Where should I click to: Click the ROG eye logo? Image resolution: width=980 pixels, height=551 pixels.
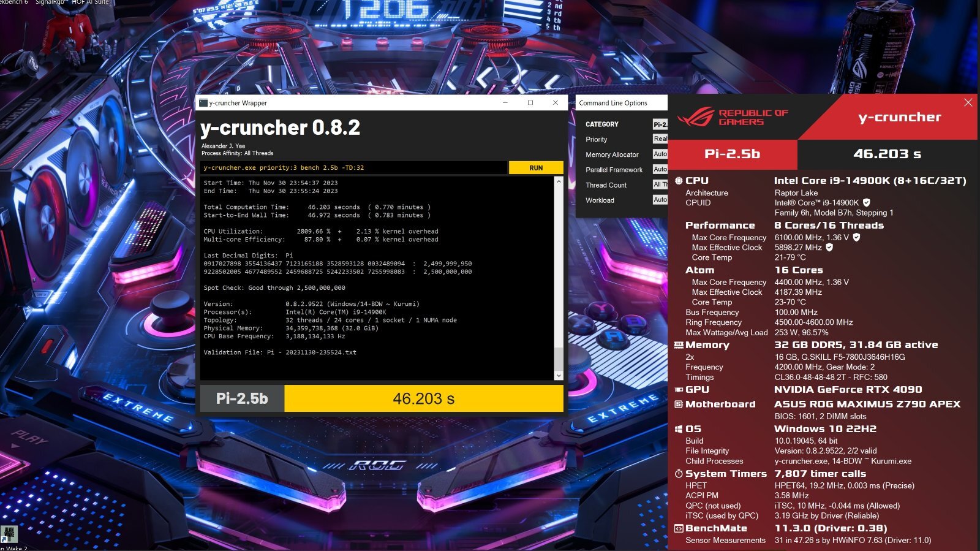[696, 116]
